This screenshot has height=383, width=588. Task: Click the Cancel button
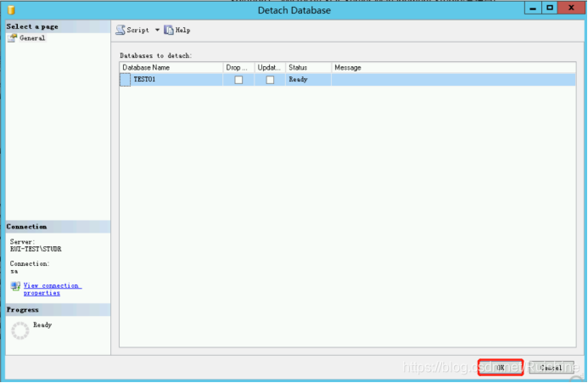point(551,368)
